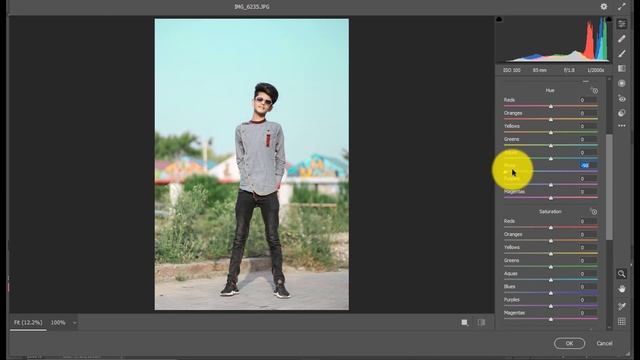Viewport: 640px width, 360px height.
Task: Click the ISO 100 metadata text
Action: click(511, 70)
